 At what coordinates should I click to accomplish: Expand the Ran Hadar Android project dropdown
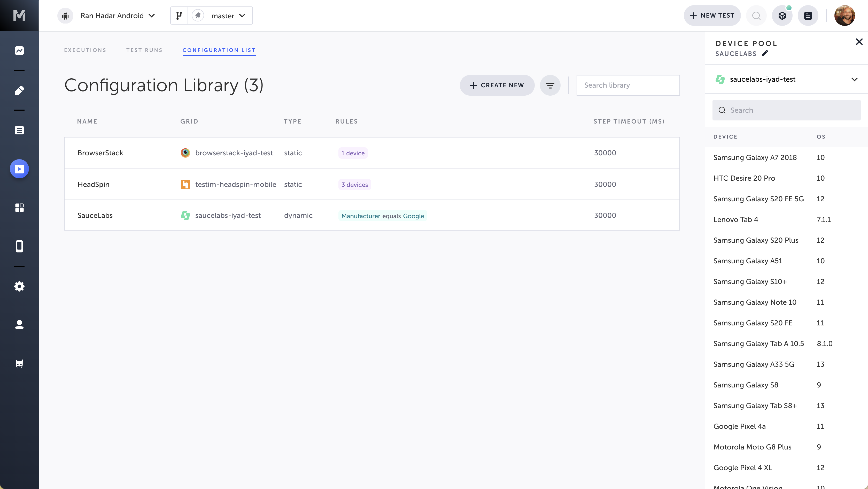point(117,16)
